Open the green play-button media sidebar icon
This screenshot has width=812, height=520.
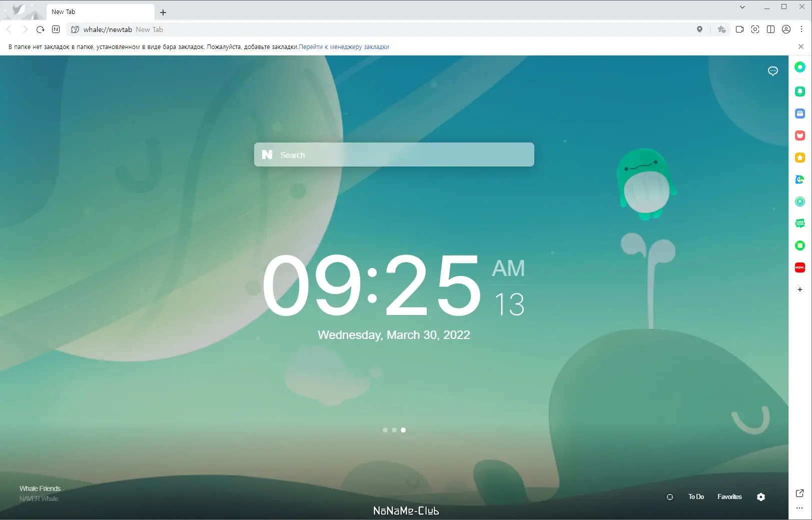pyautogui.click(x=800, y=201)
